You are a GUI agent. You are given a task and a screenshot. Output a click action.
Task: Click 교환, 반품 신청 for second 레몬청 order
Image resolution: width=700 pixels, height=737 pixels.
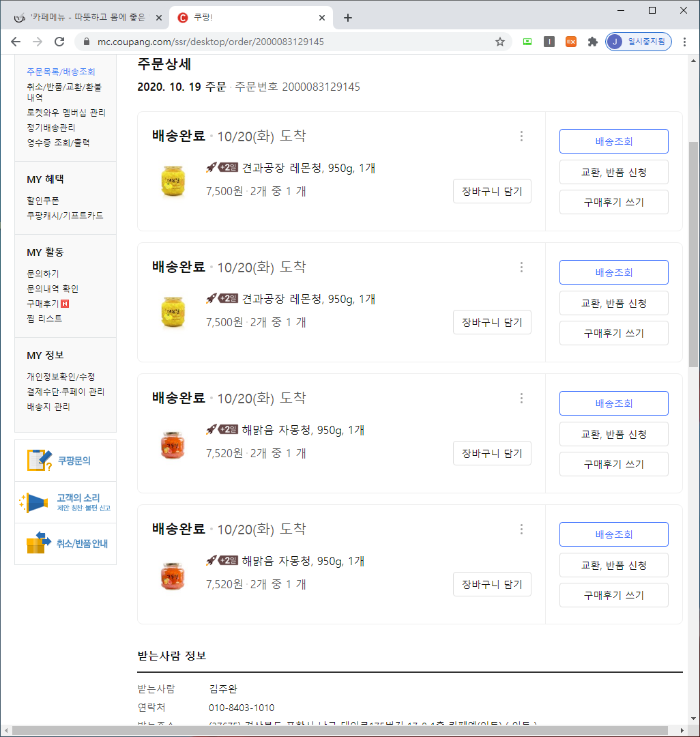pos(613,303)
